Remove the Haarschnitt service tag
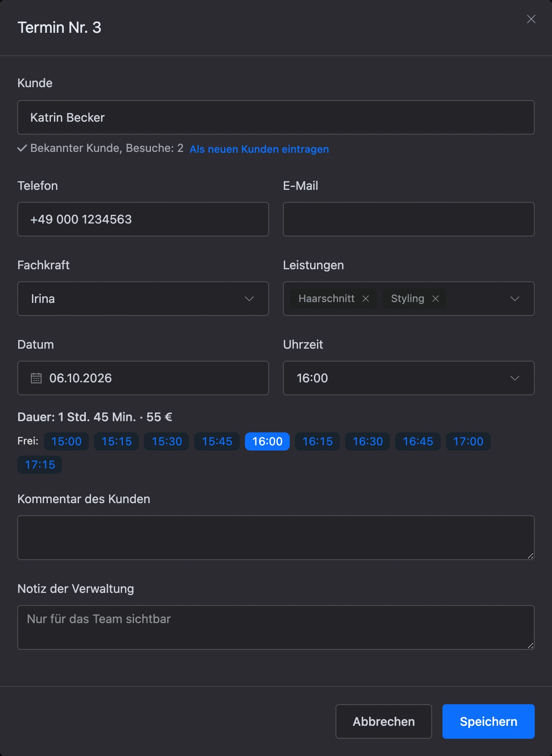The height and width of the screenshot is (756, 552). (x=366, y=299)
